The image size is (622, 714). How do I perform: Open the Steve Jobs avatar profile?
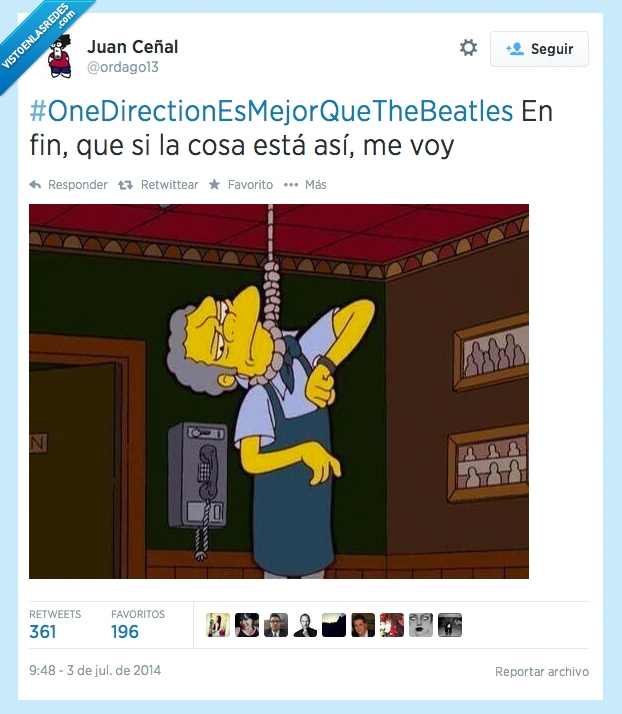coord(305,625)
